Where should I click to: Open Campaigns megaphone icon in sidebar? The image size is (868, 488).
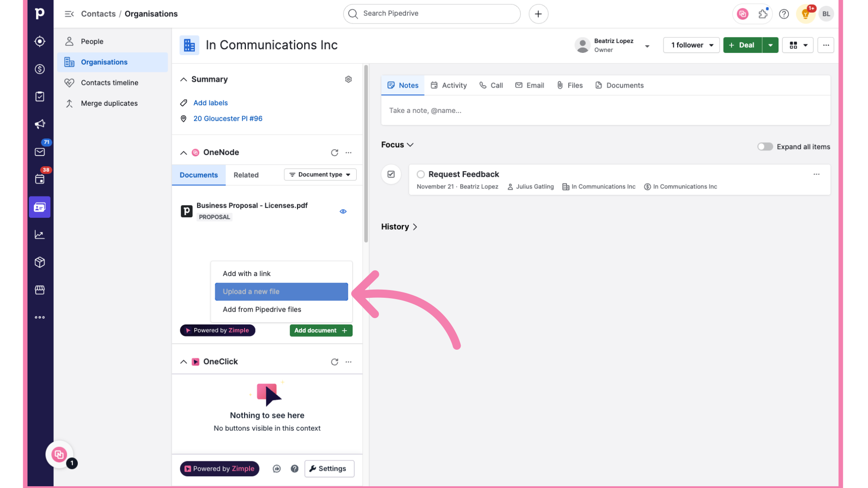pyautogui.click(x=40, y=124)
